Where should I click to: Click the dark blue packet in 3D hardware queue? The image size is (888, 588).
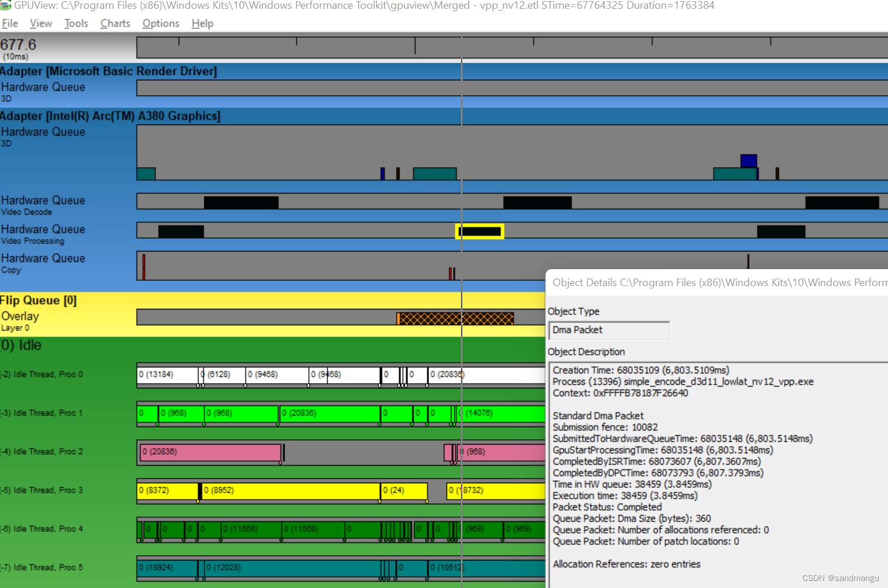click(749, 161)
